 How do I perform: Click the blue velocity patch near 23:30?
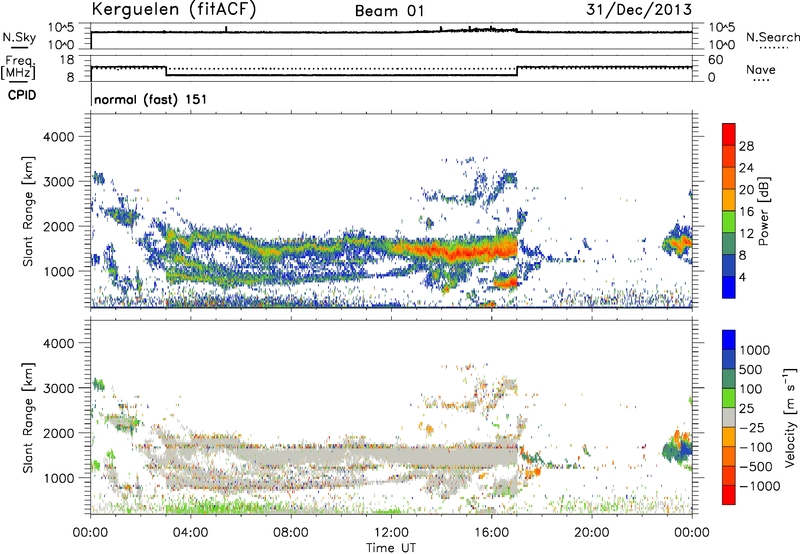coord(686,450)
